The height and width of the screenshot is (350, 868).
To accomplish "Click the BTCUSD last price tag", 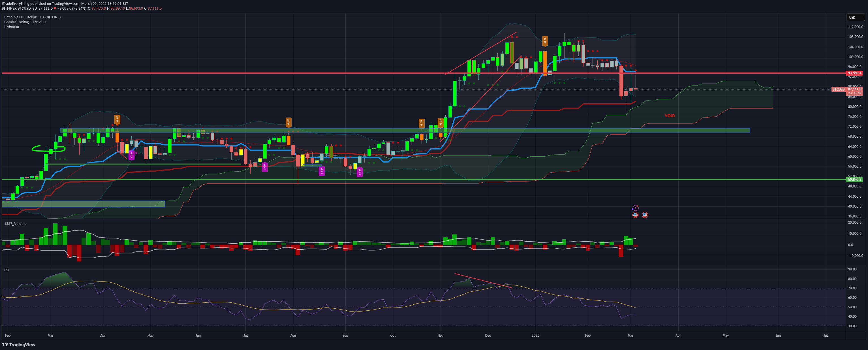I will pyautogui.click(x=838, y=89).
